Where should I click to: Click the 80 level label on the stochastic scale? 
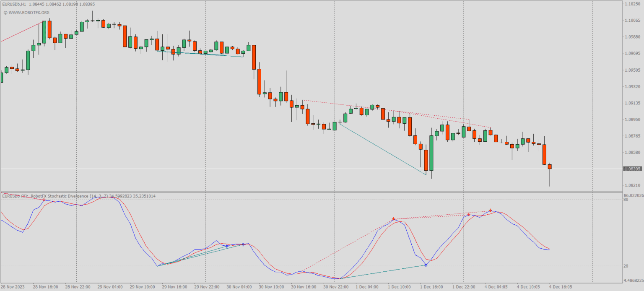click(x=626, y=200)
